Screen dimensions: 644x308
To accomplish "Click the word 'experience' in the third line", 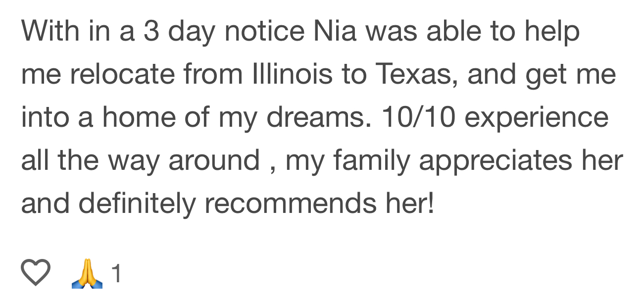I will pyautogui.click(x=537, y=118).
